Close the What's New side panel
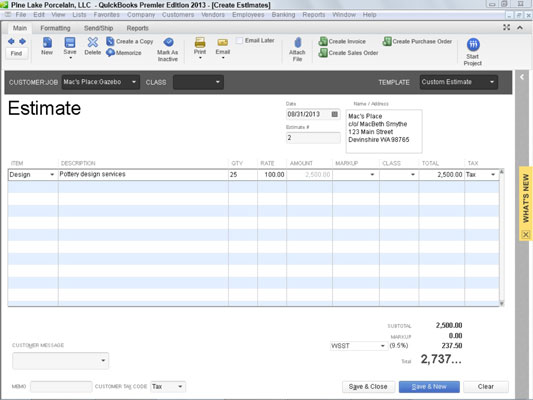The width and height of the screenshot is (533, 400). pos(525,234)
